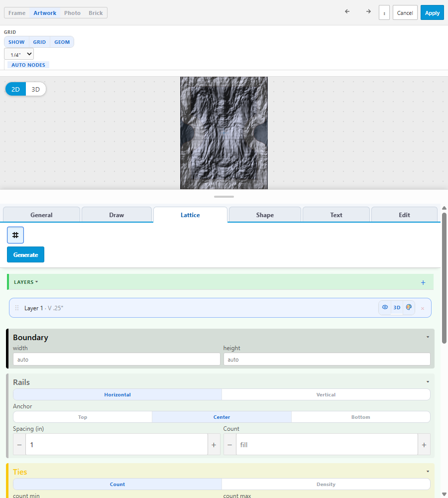Go to the Text tab
Screen dimensions: 448x498
click(x=336, y=215)
